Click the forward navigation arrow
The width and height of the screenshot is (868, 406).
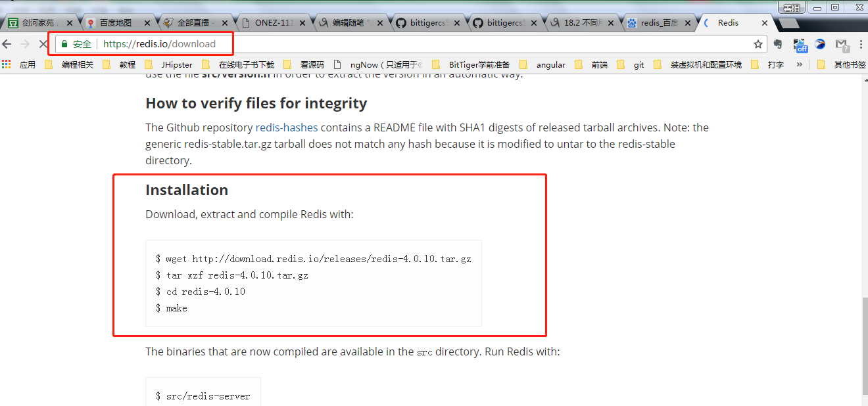[25, 44]
